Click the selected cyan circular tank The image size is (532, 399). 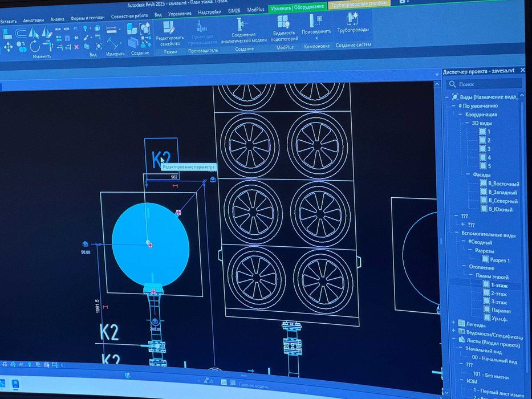[151, 243]
